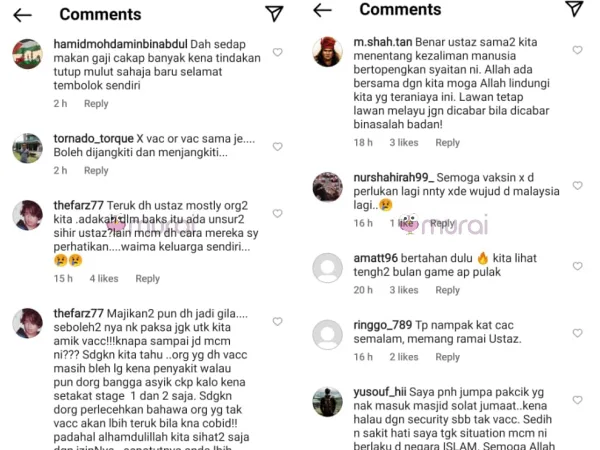View 4 likes on thefarz77 comment

[104, 279]
